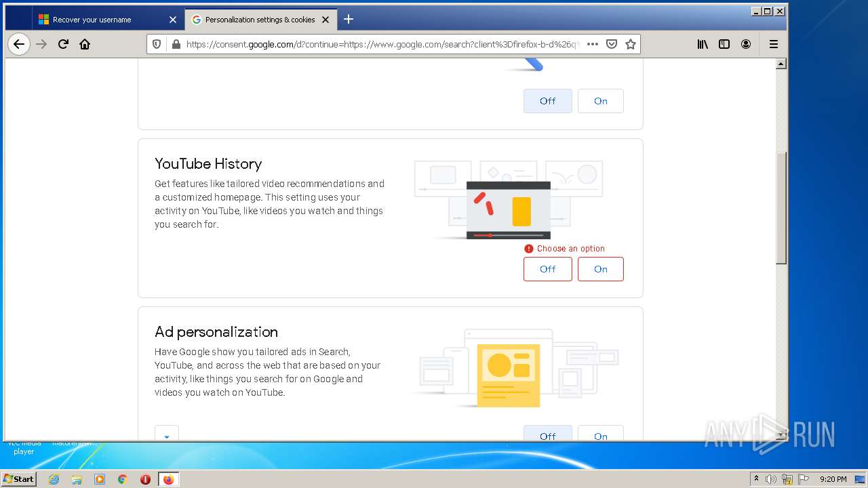The image size is (868, 488).
Task: Set Ad personalization to Off
Action: point(548,433)
